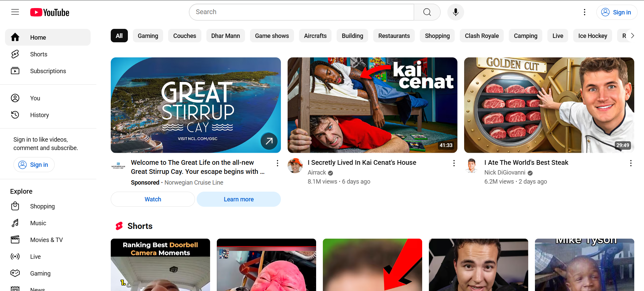Open the You section in sidebar

[x=48, y=98]
